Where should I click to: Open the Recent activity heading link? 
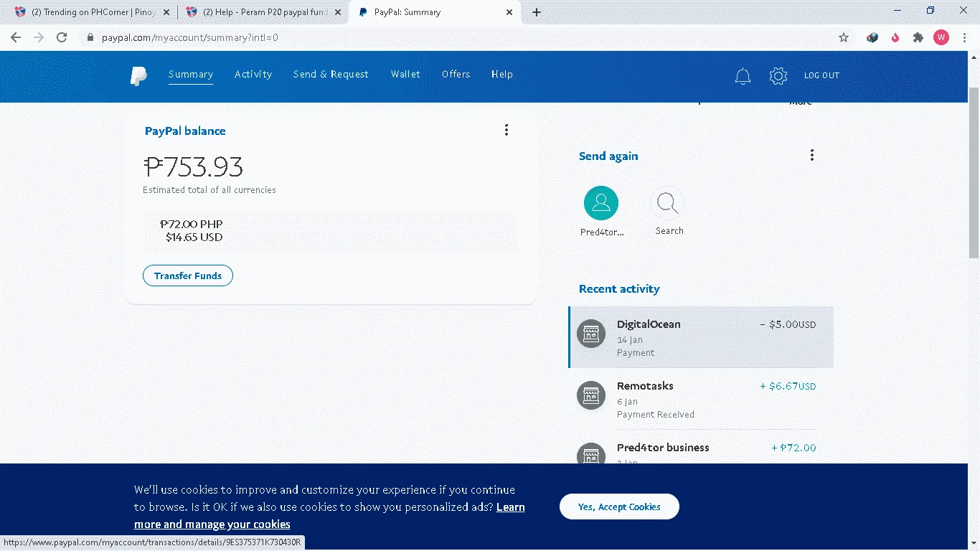tap(619, 288)
